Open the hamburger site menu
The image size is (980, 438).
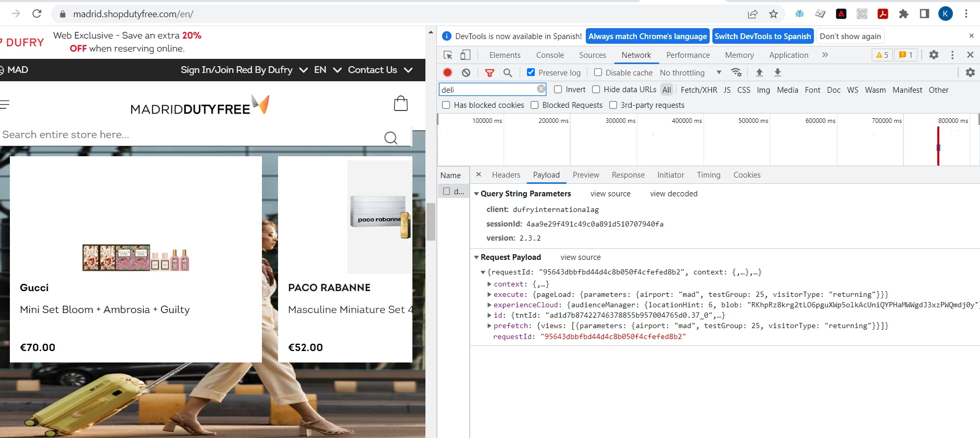(5, 105)
